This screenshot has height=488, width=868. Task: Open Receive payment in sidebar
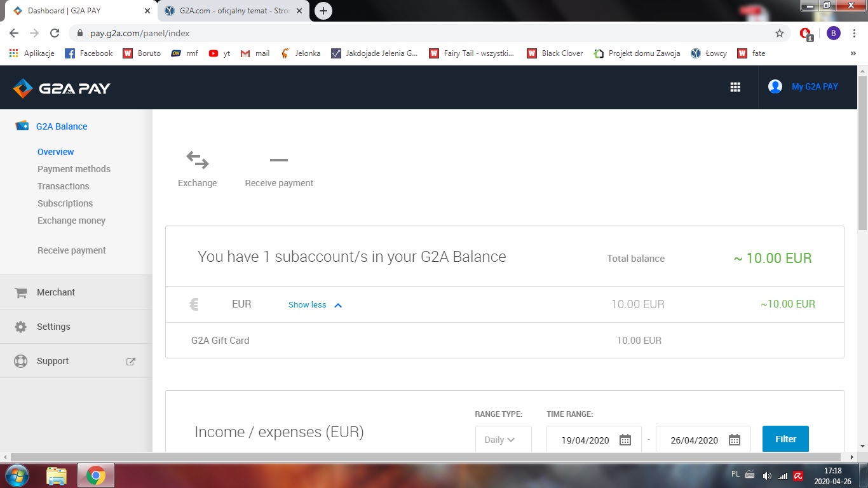[72, 250]
